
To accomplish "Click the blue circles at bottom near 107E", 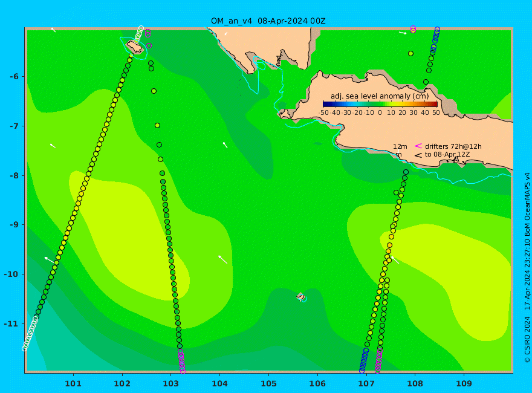I will click(x=364, y=361).
